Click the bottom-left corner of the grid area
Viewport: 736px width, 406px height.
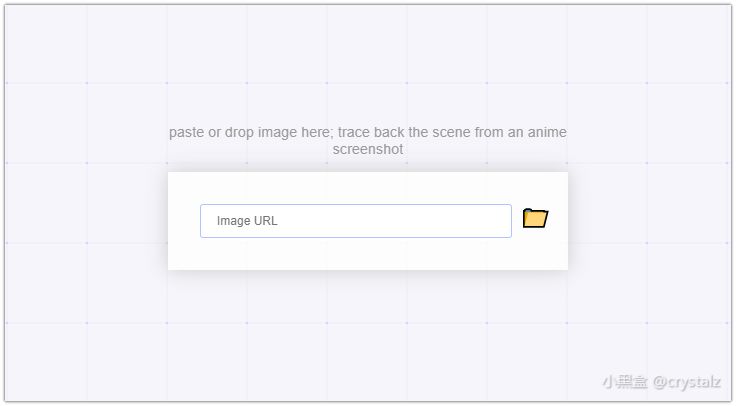pyautogui.click(x=12, y=395)
